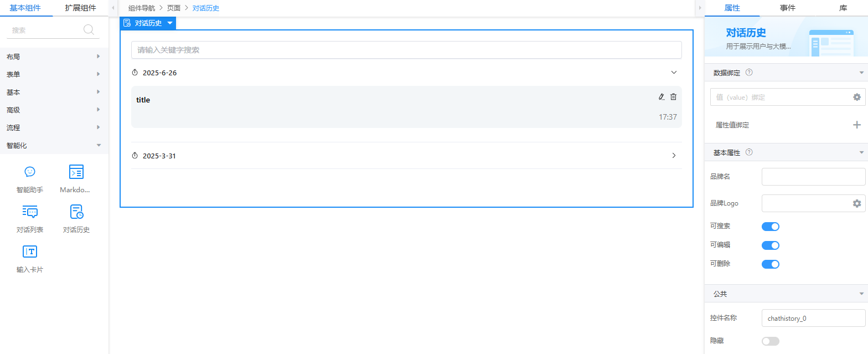Viewport: 868px width, 354px height.
Task: Click the 页面 breadcrumb link
Action: (x=174, y=8)
